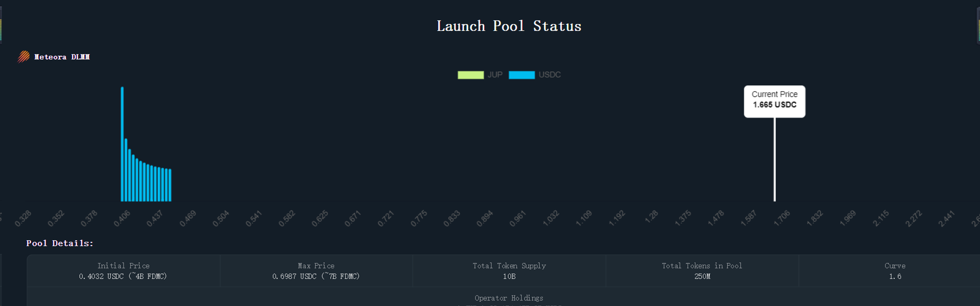Select the Total Tokens in Pool cell

(702, 271)
